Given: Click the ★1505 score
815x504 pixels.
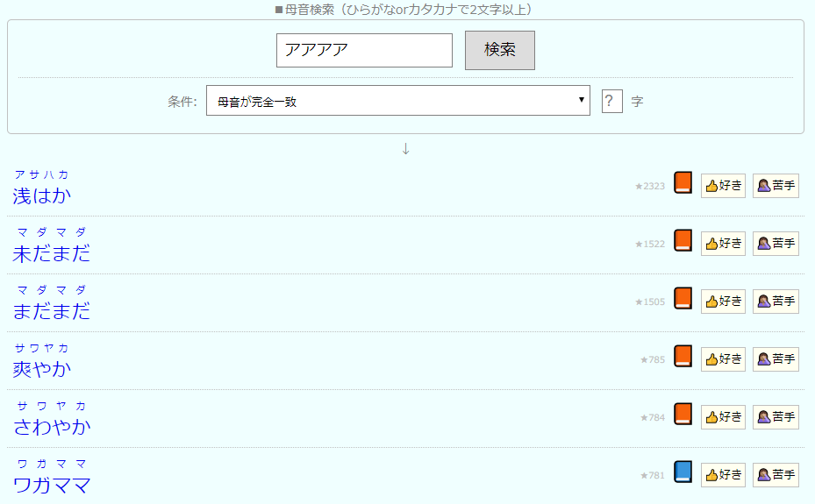Looking at the screenshot, I should point(650,302).
